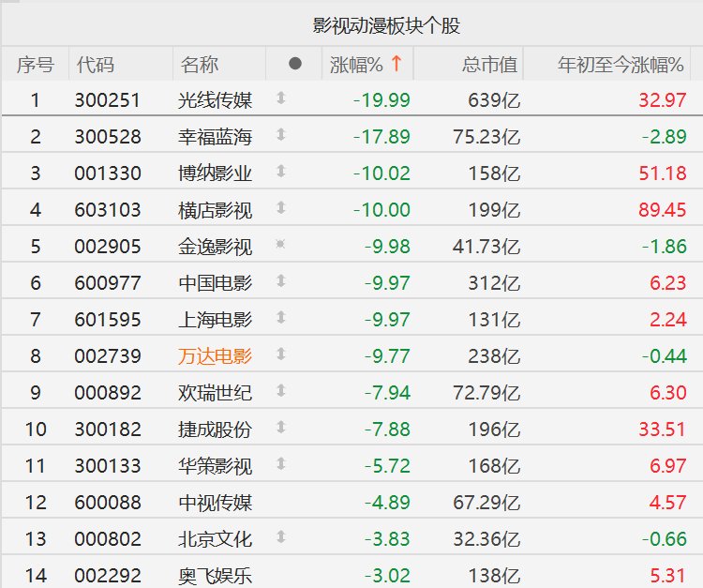The width and height of the screenshot is (703, 588).
Task: Click the -17.89 change value
Action: click(x=381, y=137)
